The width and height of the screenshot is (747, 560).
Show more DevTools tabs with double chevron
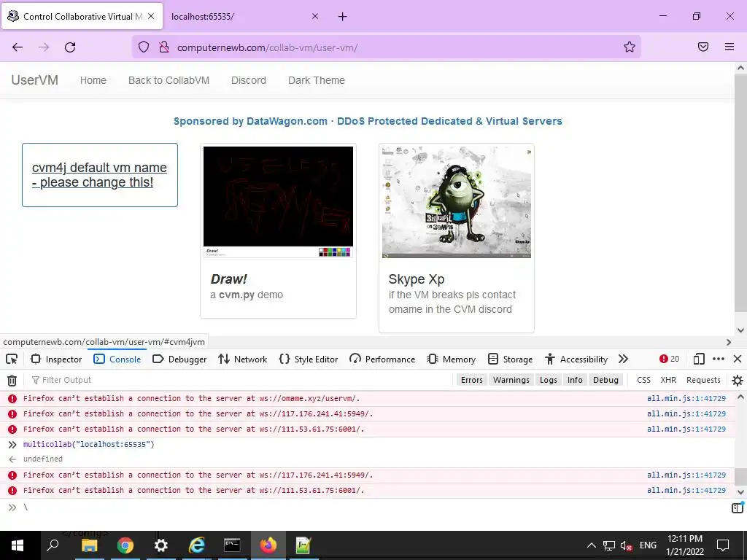coord(623,359)
